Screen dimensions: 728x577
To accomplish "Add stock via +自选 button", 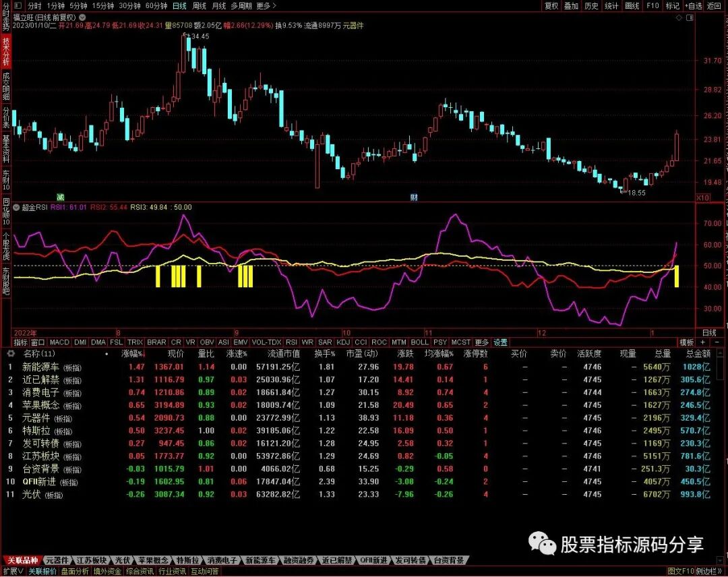I will coord(693,6).
